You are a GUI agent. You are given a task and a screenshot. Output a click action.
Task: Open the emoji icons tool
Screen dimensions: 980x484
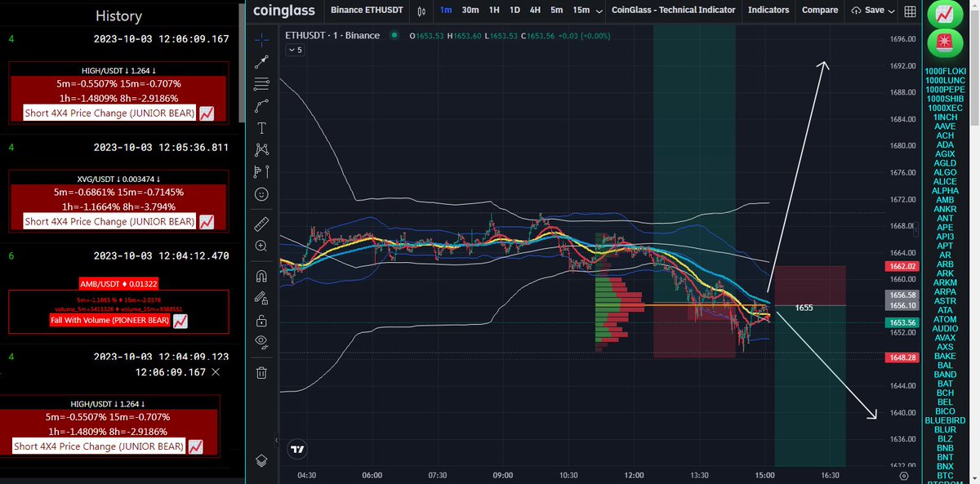(261, 194)
